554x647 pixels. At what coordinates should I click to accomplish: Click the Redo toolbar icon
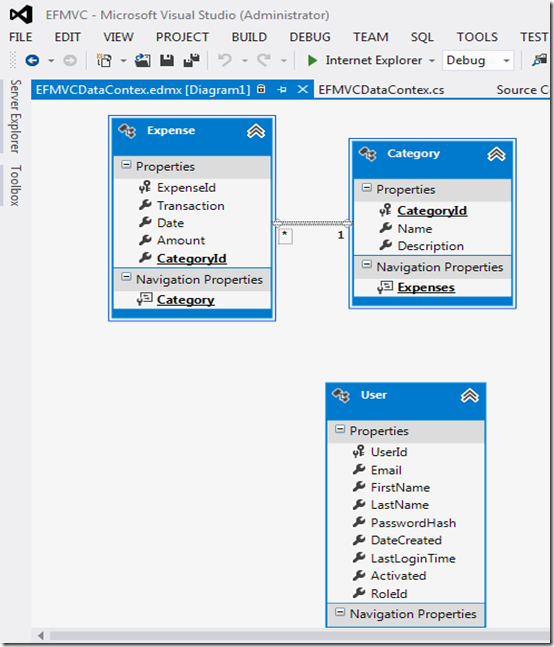[264, 61]
